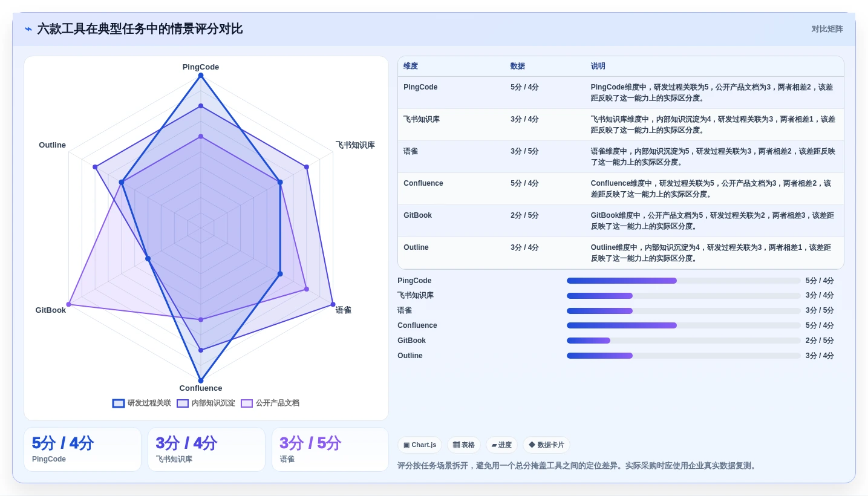The width and height of the screenshot is (868, 496).
Task: Select the 表格 tag chip
Action: tap(464, 445)
